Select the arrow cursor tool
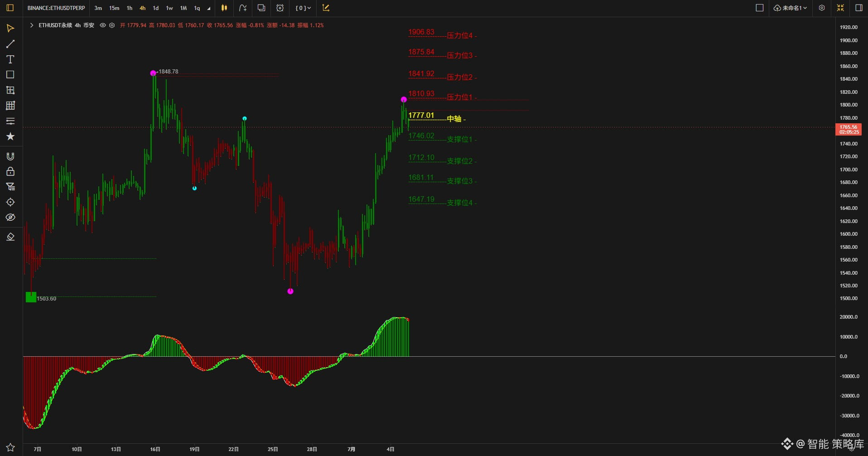 pyautogui.click(x=10, y=29)
